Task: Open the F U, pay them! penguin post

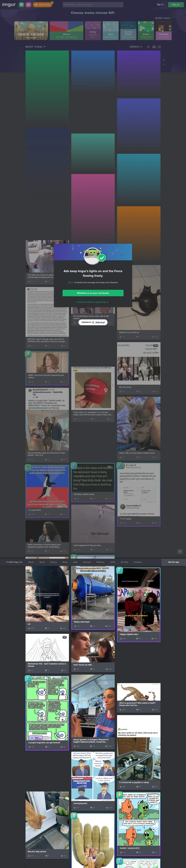Action: point(47,491)
